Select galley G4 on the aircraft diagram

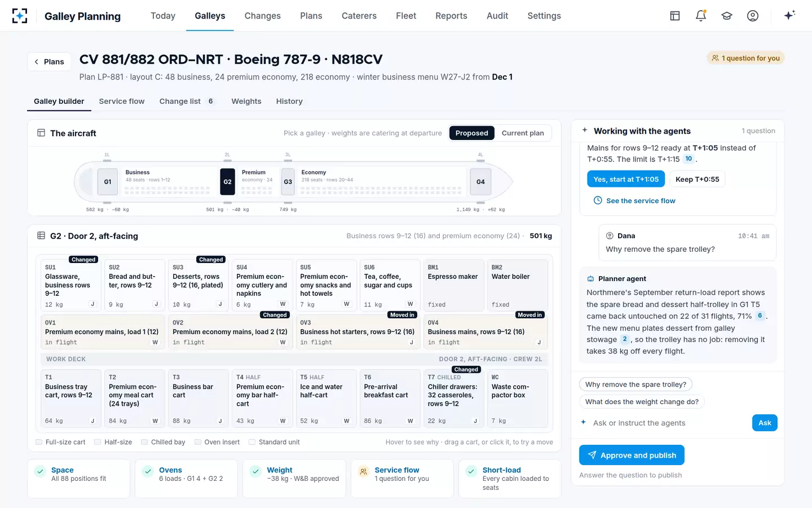pyautogui.click(x=480, y=182)
